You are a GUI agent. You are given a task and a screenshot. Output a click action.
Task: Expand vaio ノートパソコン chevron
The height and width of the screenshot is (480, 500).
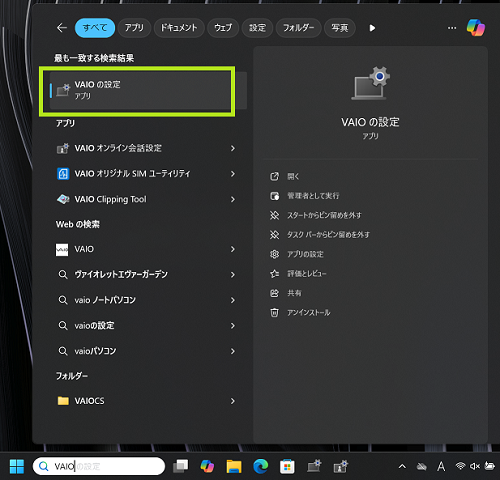click(x=233, y=300)
